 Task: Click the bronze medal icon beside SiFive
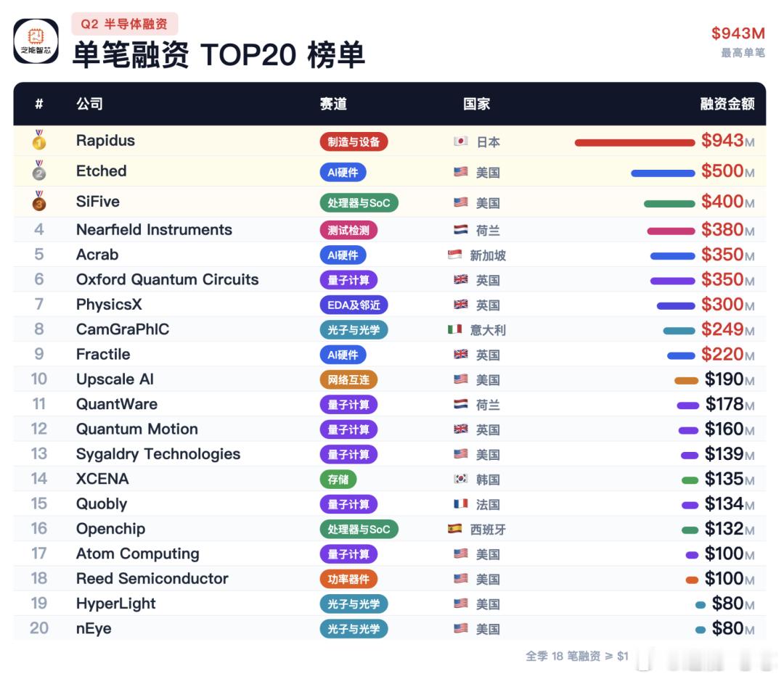(x=39, y=201)
